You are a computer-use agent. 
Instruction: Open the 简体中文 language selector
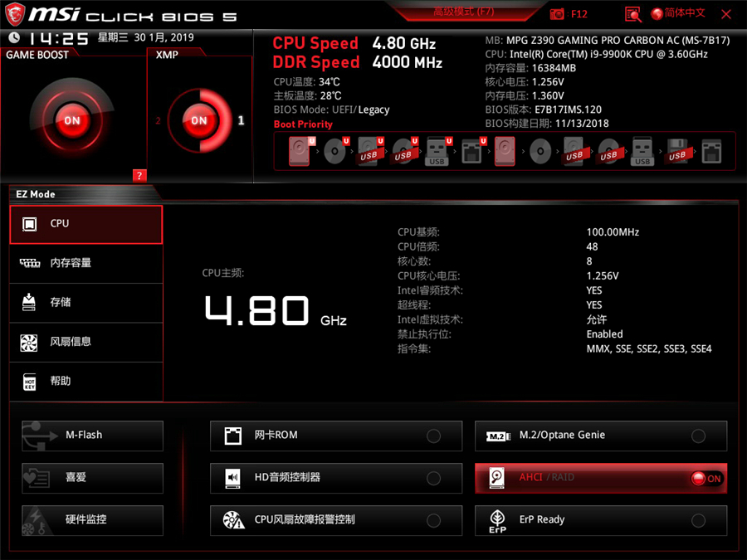[x=678, y=13]
